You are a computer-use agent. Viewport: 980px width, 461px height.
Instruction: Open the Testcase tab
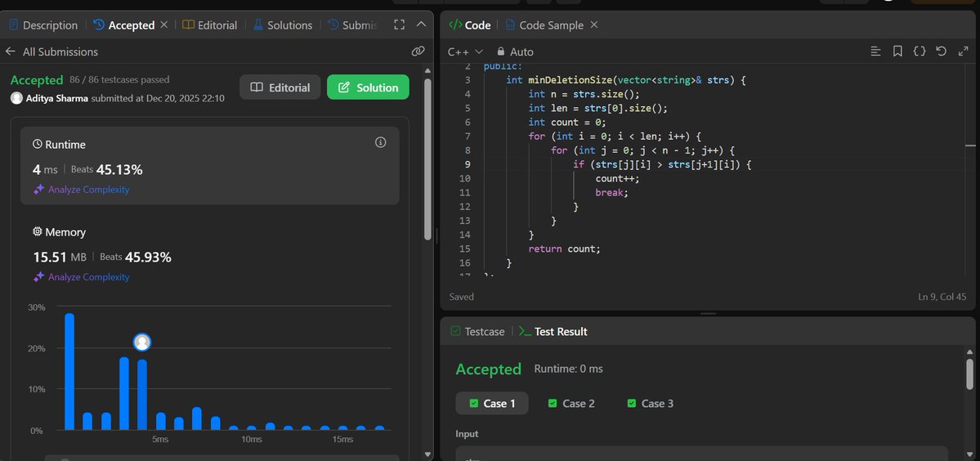click(x=477, y=332)
